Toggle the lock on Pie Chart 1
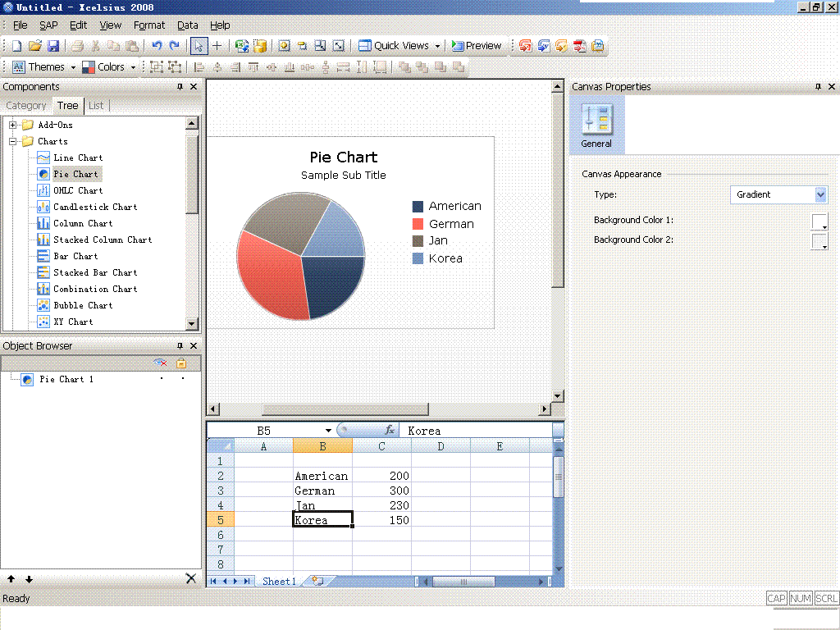This screenshot has width=840, height=630. 183,379
